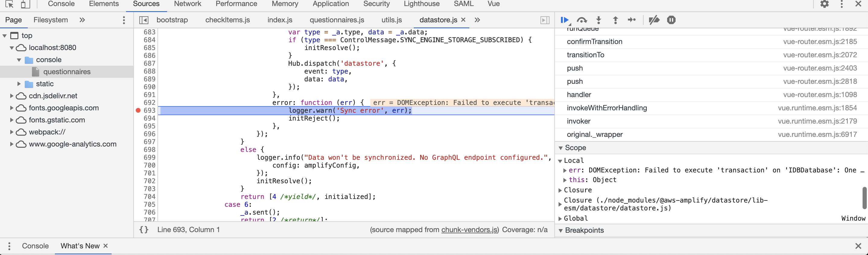This screenshot has height=255, width=868.
Task: Hide the navigator sidebar icon
Action: click(x=144, y=20)
